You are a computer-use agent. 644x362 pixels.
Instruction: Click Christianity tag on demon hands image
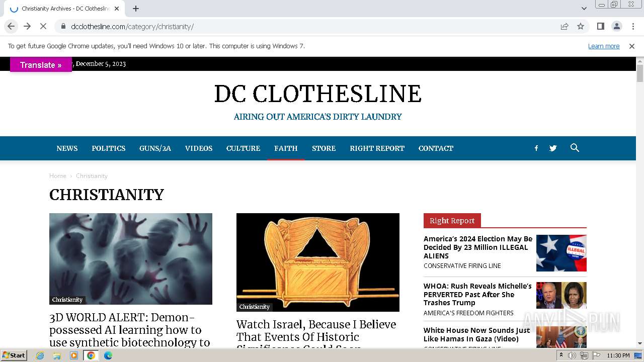coord(67,300)
